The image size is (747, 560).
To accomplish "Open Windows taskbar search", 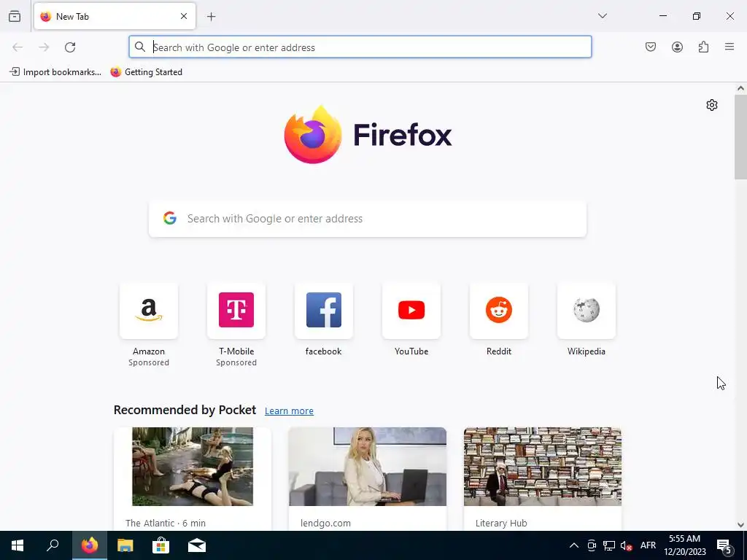I will click(53, 545).
